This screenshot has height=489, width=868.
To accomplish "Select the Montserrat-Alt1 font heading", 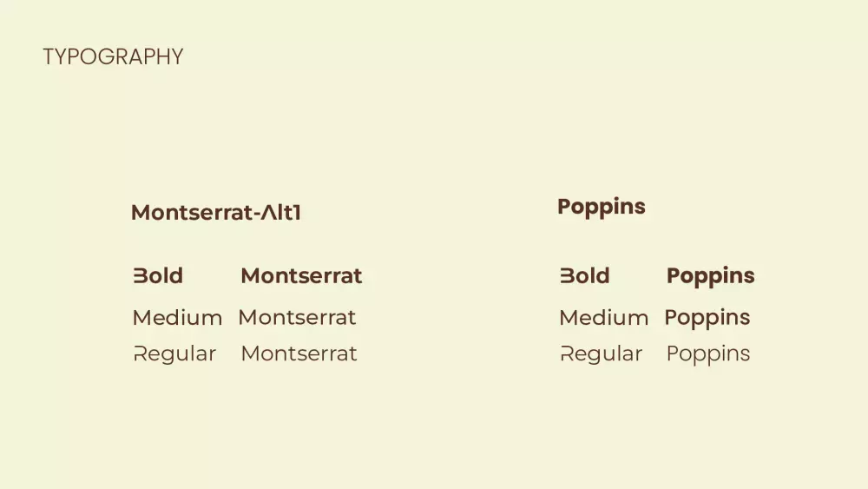I will point(216,213).
